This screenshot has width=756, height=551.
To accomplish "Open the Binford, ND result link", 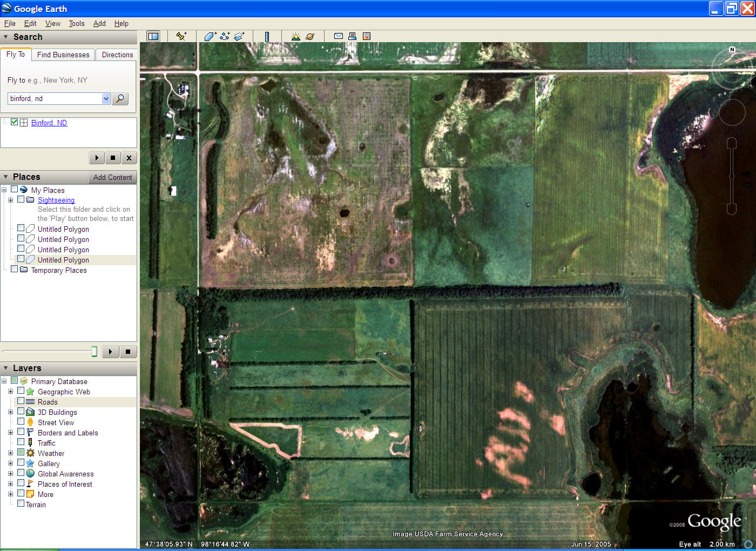I will (49, 123).
